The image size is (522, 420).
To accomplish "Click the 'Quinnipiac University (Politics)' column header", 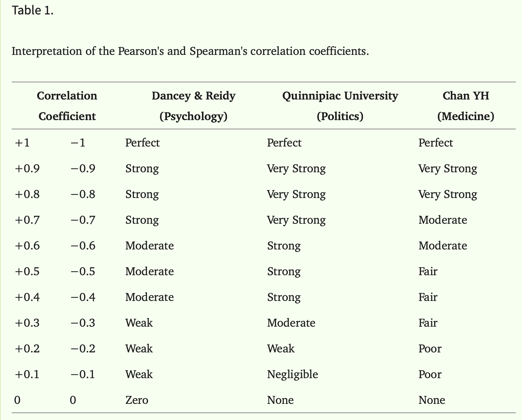I will (x=340, y=106).
